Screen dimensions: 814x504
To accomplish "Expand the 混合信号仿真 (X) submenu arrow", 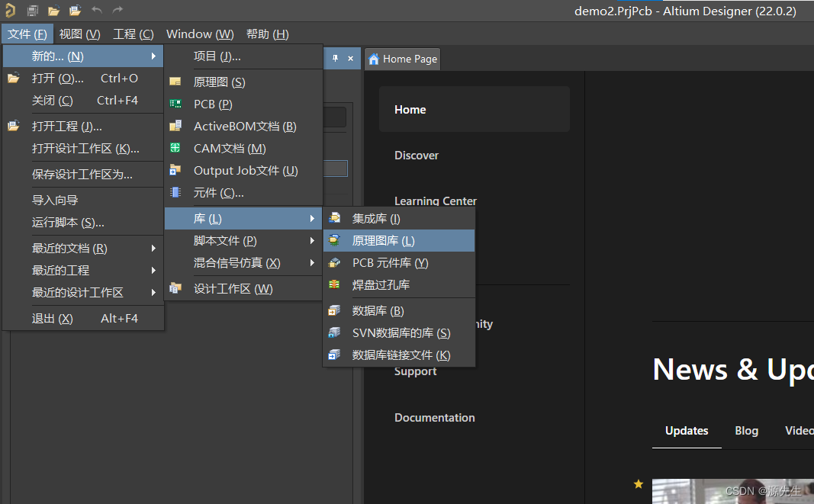I will [x=312, y=262].
